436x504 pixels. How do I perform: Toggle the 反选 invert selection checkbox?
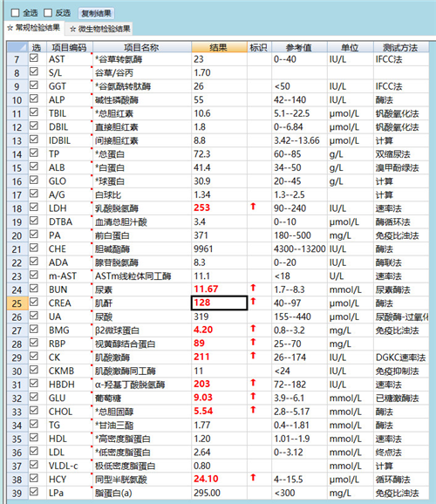coord(48,13)
